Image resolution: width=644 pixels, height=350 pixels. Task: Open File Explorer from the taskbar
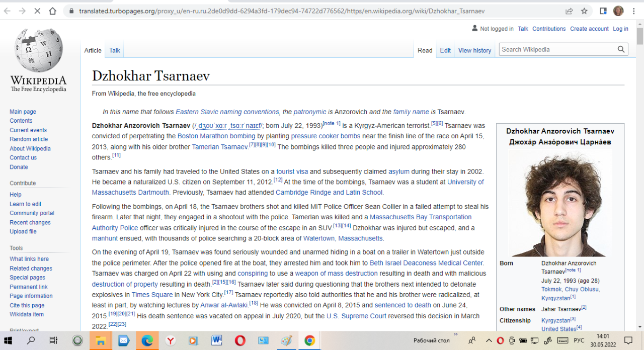click(101, 340)
